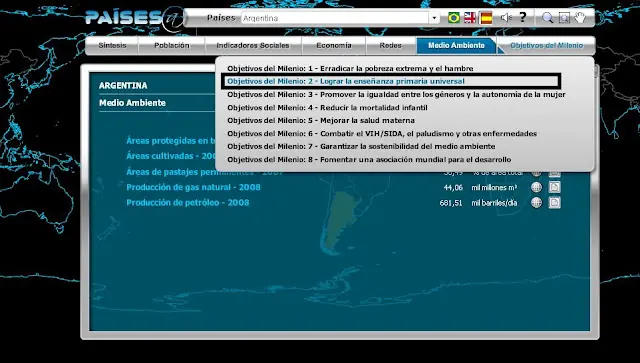640x363 pixels.
Task: Open document sheet for Producción de gas natural
Action: 554,187
